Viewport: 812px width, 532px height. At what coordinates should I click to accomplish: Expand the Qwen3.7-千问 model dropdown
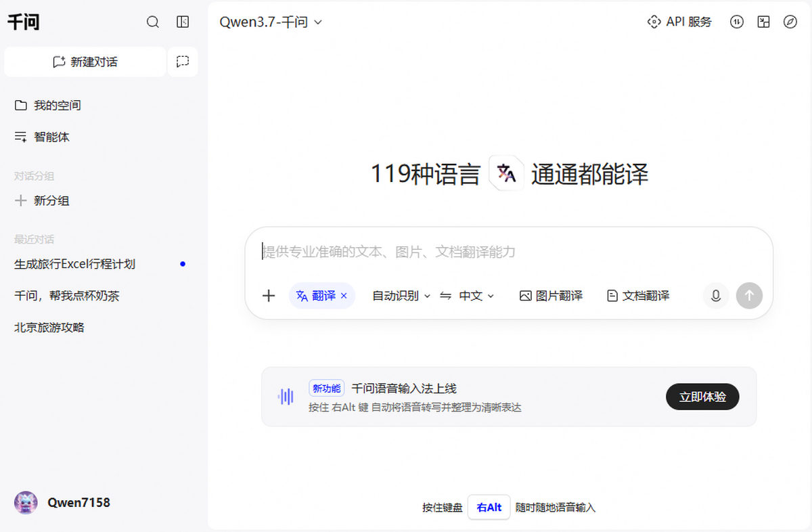point(271,22)
